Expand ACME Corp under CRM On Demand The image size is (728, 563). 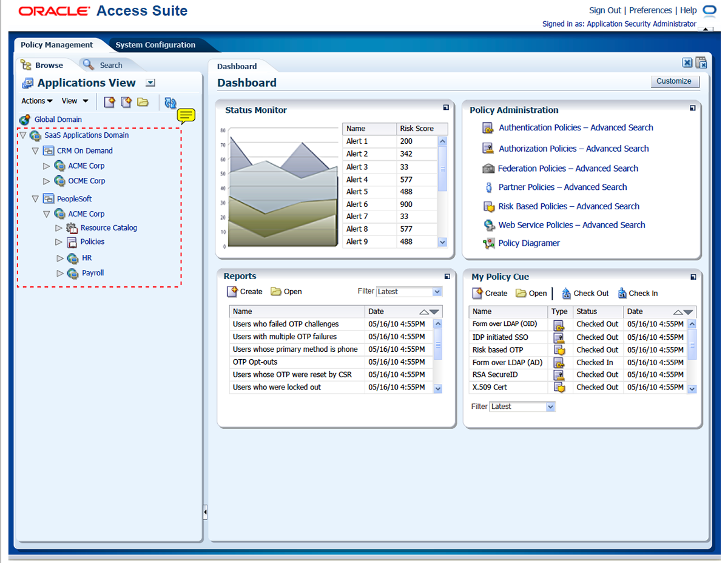47,166
